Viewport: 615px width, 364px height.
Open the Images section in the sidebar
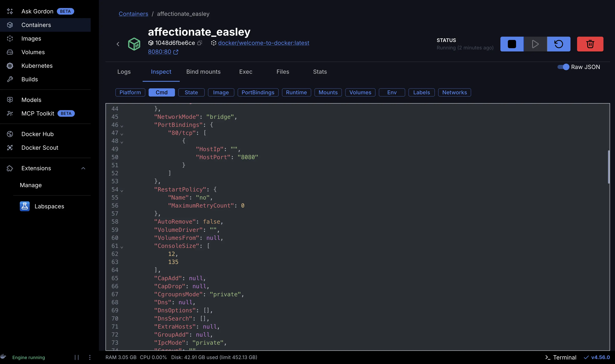[x=31, y=38]
